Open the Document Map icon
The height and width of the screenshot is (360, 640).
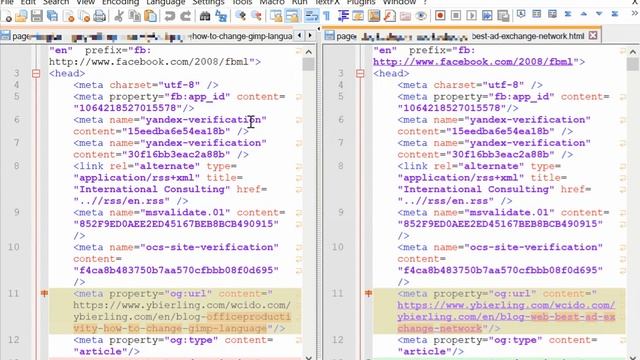(374, 16)
